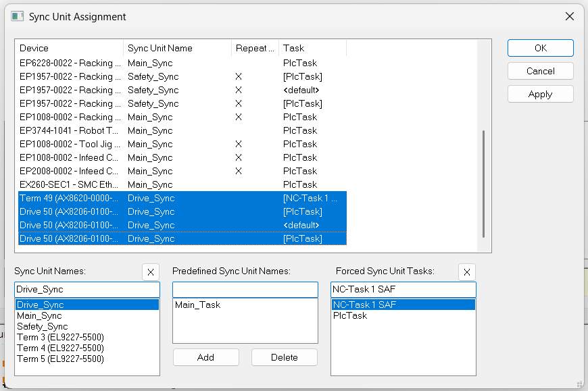588x391 pixels.
Task: Focus the Forced Sync Unit Tasks input field
Action: tap(403, 290)
